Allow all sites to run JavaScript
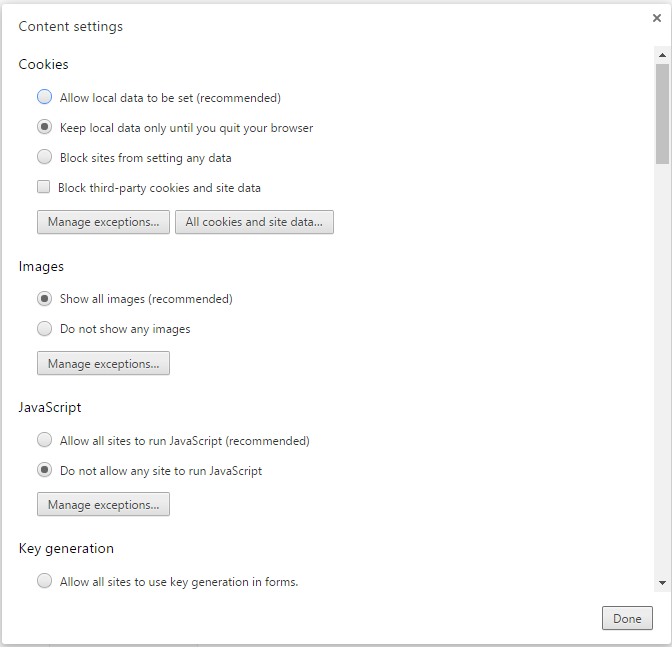The image size is (672, 647). coord(44,440)
